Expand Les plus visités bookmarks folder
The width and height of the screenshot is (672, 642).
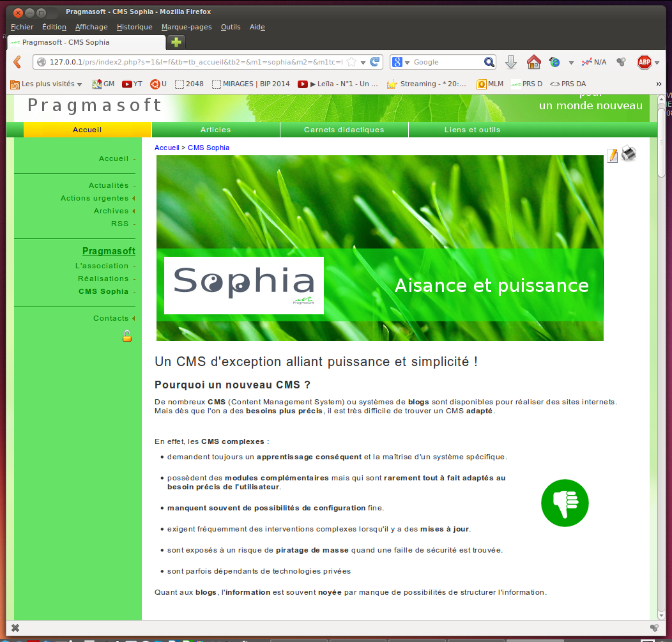tap(45, 84)
